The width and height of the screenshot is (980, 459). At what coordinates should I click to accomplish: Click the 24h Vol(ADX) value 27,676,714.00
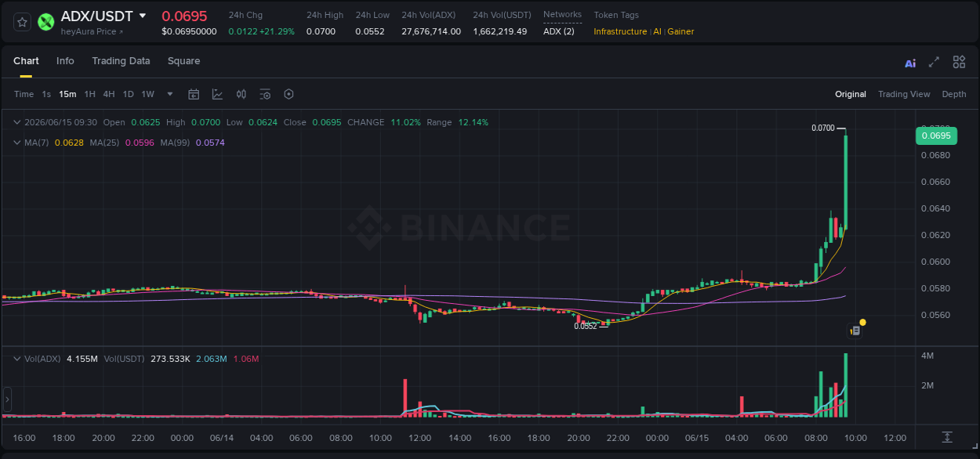(x=431, y=31)
